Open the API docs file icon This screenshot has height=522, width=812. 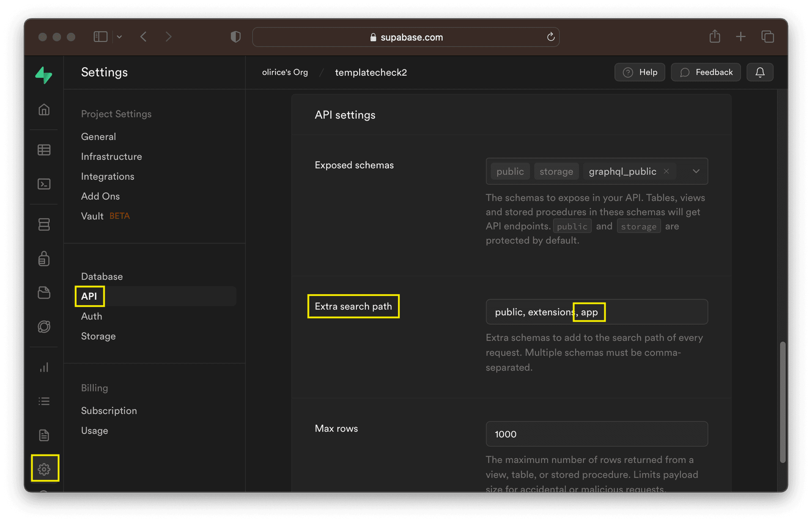[44, 435]
